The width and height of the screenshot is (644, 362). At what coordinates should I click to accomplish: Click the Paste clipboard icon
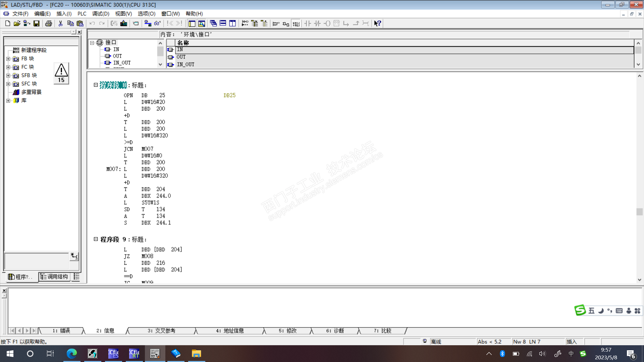[80, 23]
